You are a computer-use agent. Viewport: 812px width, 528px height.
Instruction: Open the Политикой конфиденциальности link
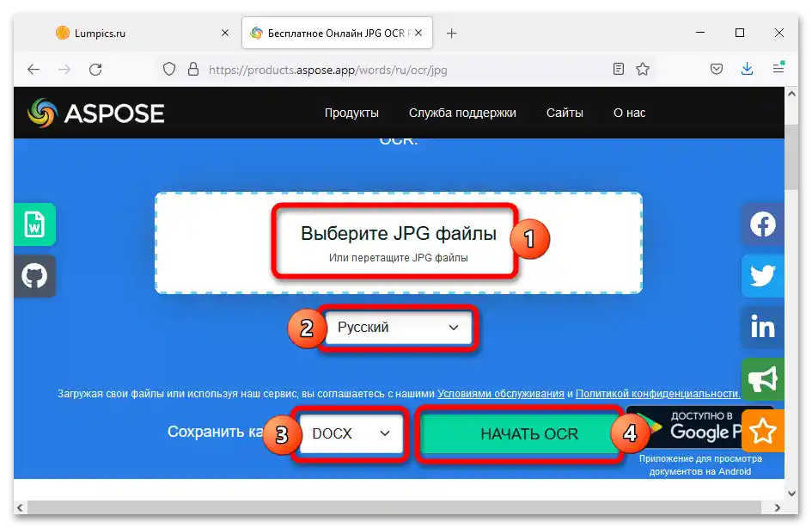tap(657, 394)
